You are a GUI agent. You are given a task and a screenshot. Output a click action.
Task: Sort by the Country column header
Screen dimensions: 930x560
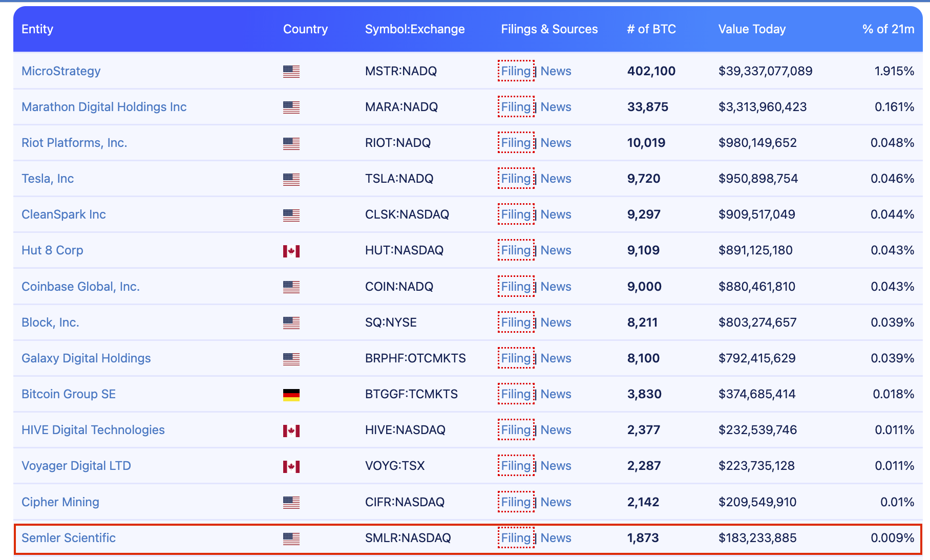pos(305,29)
